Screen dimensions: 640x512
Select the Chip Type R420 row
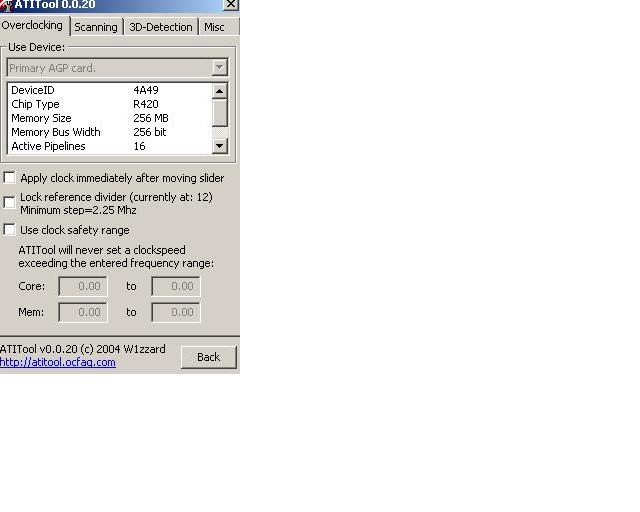pyautogui.click(x=110, y=104)
